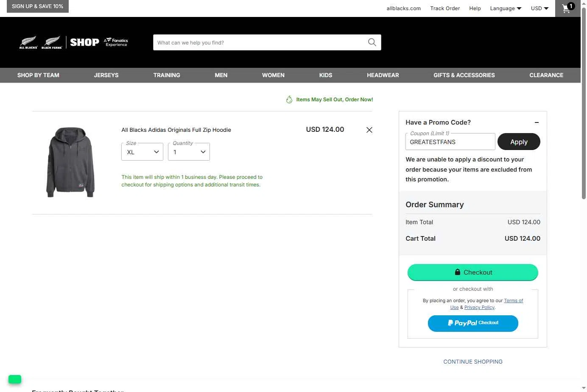Open the Terms of Use link
The width and height of the screenshot is (587, 392).
point(513,301)
